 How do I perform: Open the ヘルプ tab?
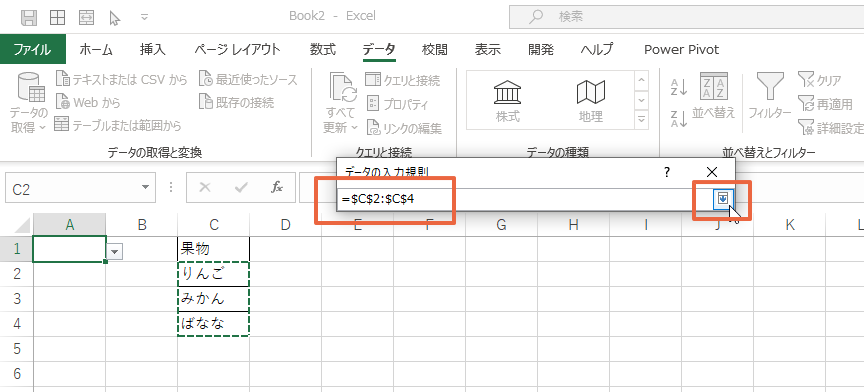(596, 50)
